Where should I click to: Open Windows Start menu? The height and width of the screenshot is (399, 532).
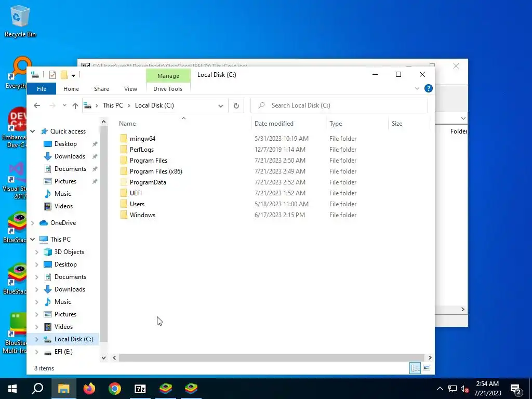tap(12, 389)
